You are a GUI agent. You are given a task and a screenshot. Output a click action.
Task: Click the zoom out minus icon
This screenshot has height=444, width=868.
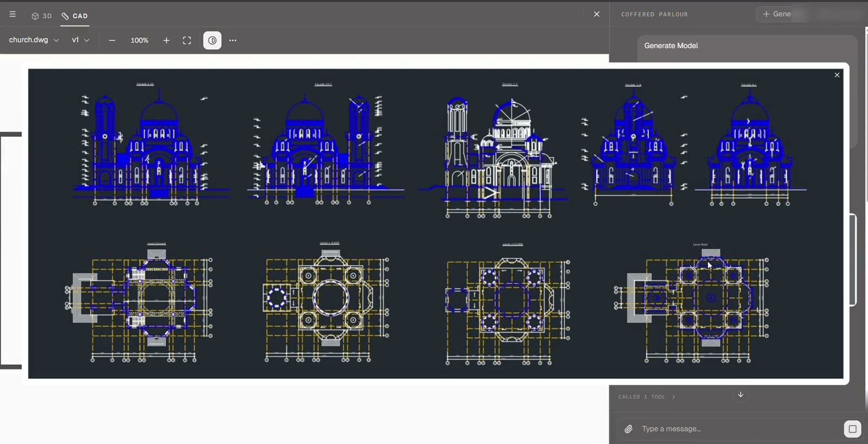(112, 40)
